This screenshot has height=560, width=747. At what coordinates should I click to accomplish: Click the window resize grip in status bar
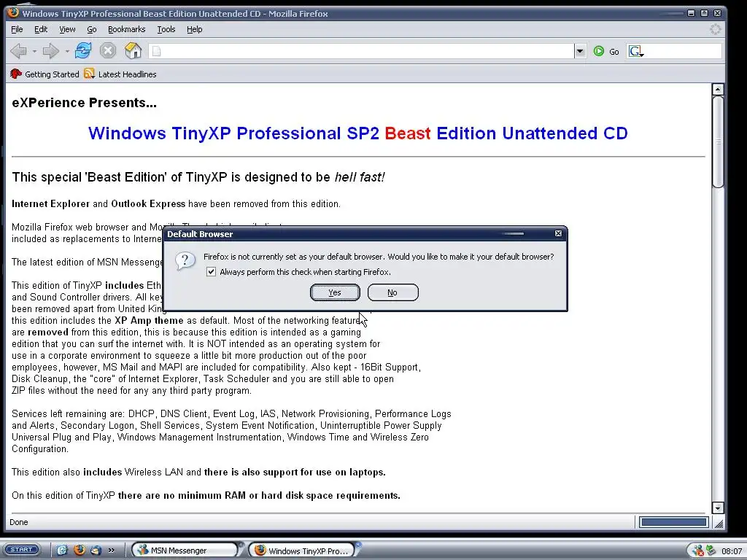click(x=719, y=524)
